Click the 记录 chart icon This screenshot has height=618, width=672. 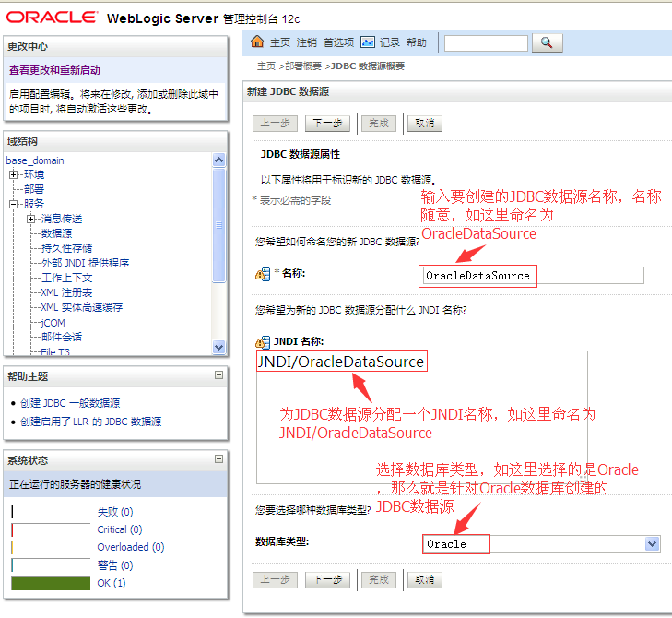pyautogui.click(x=368, y=42)
